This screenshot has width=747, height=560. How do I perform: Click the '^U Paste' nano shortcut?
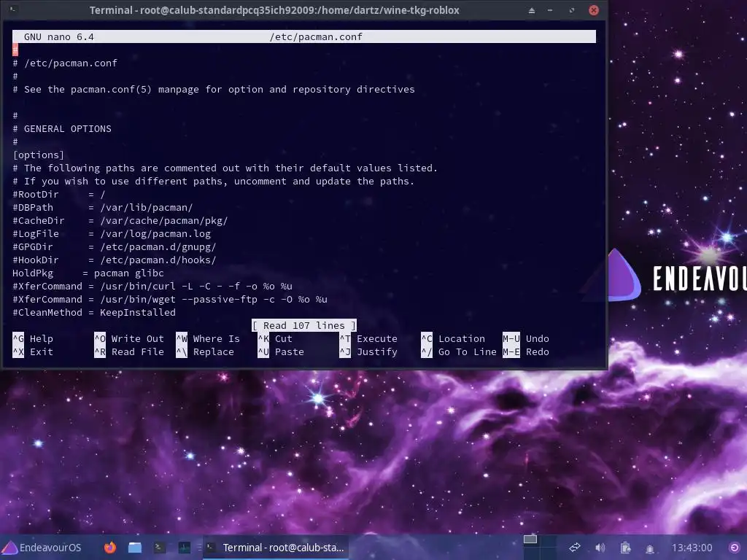[281, 352]
